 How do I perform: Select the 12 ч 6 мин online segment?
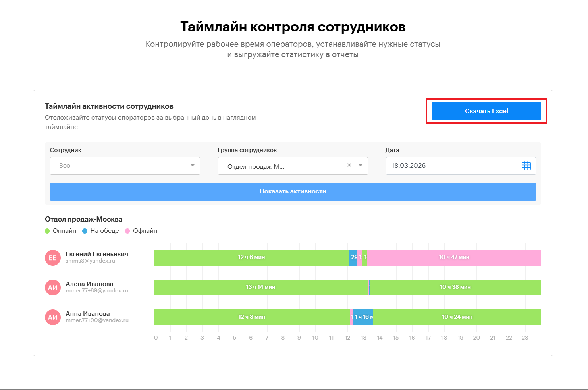click(x=251, y=257)
